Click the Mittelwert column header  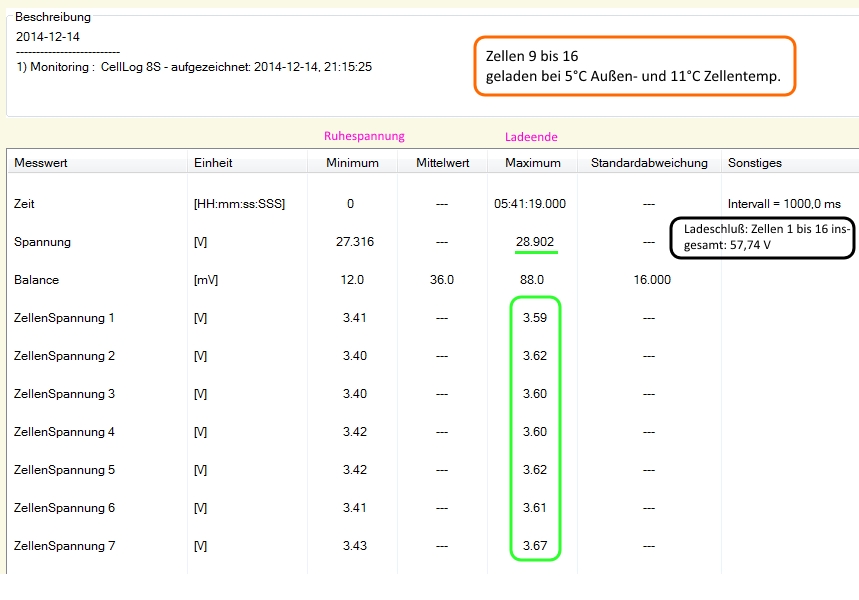442,163
